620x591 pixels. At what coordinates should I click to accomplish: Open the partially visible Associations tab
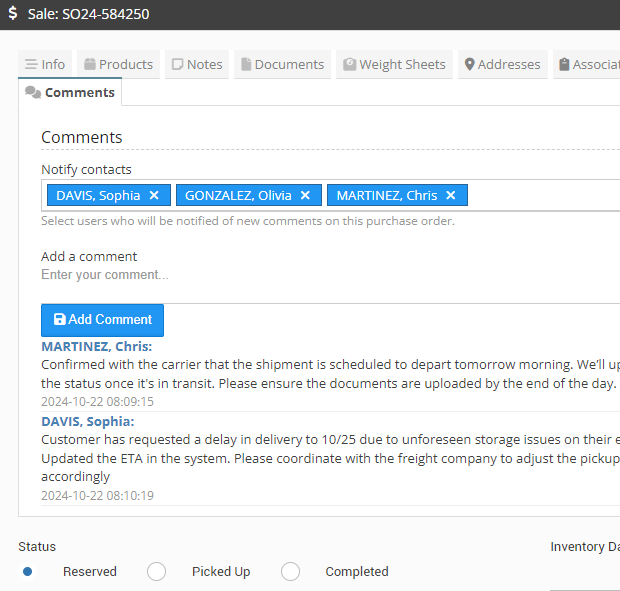(588, 64)
